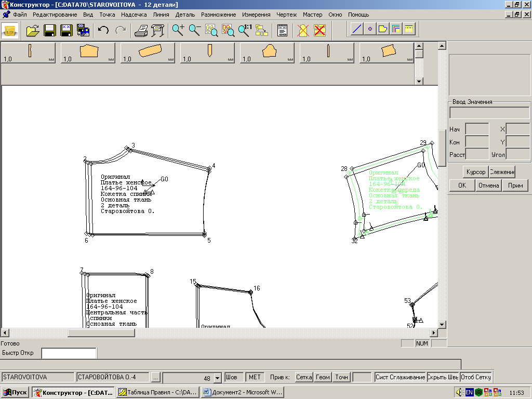Click the Быстр Откр input field
Image resolution: width=532 pixels, height=399 pixels.
tap(69, 353)
